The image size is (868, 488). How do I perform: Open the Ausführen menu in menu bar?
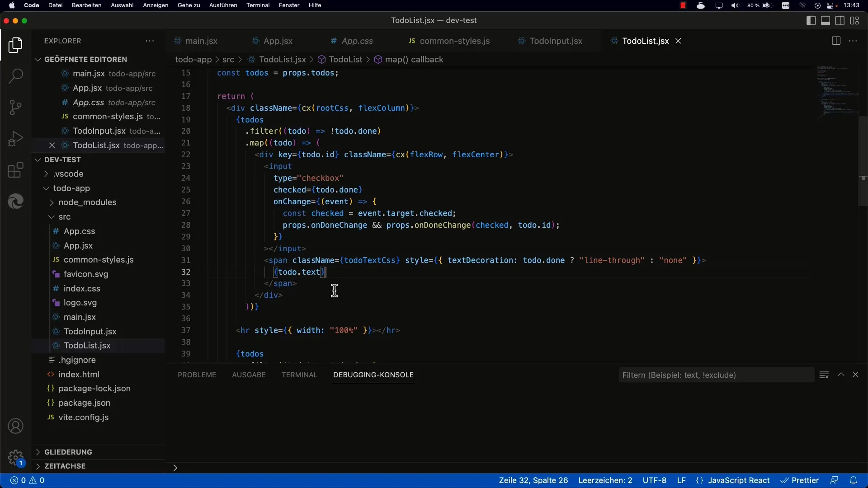tap(223, 5)
